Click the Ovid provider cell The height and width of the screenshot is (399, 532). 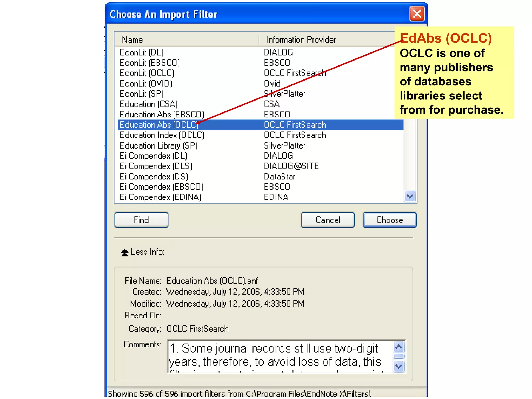(x=272, y=84)
